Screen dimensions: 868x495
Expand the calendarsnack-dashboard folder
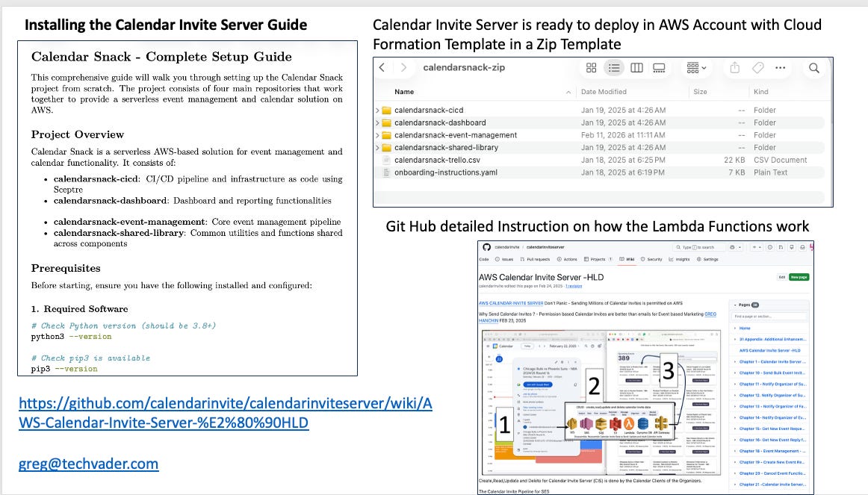click(x=377, y=122)
